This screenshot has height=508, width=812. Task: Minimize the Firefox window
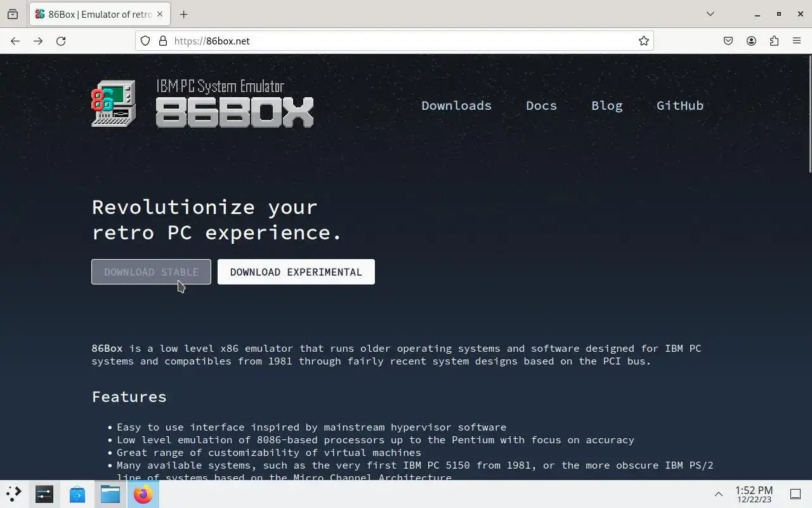click(x=757, y=14)
